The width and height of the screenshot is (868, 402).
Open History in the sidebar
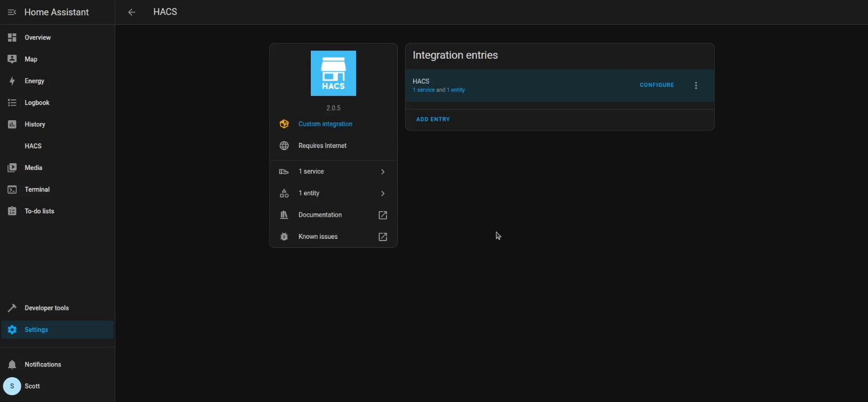pyautogui.click(x=58, y=124)
